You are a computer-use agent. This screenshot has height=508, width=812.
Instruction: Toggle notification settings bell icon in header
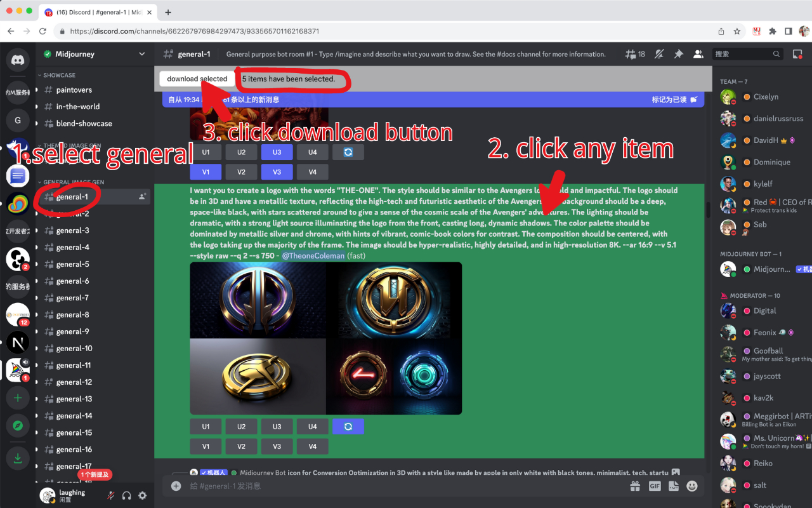click(x=660, y=54)
